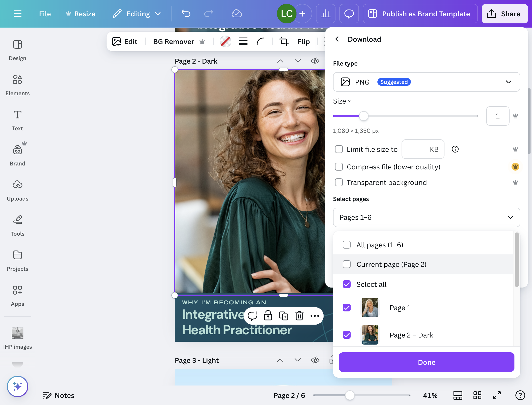
Task: Open the Brand sidebar panel
Action: (x=18, y=155)
